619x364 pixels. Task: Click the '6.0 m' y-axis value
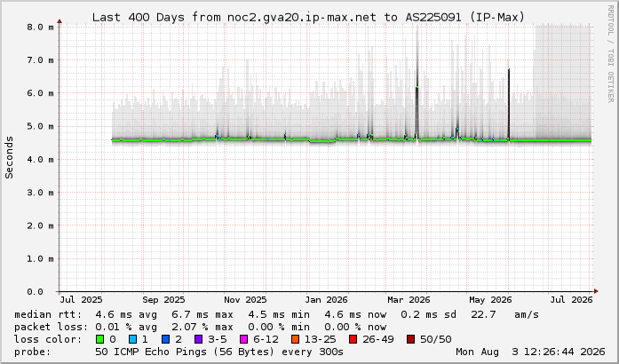click(40, 93)
